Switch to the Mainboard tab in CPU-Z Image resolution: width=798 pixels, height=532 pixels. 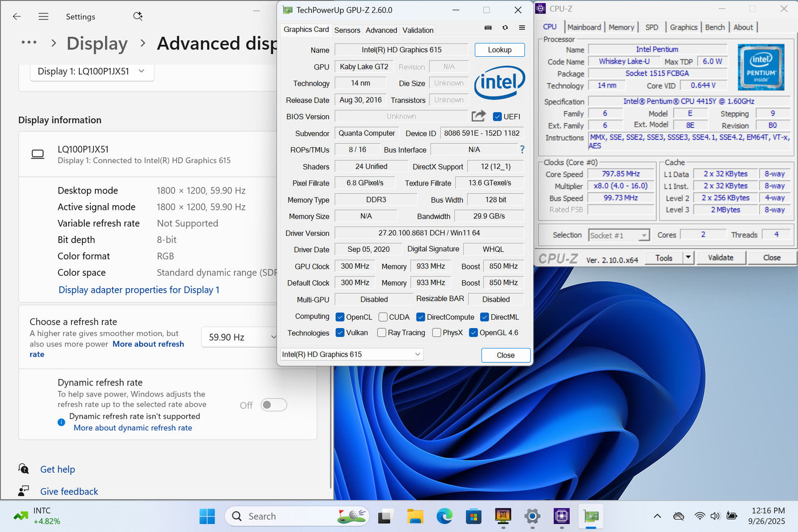tap(584, 27)
